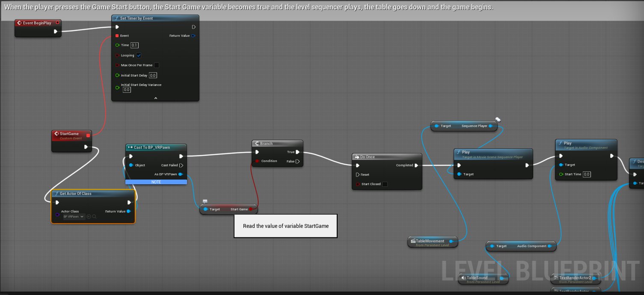Click Do Once's top exec input pin
644x295 pixels.
pyautogui.click(x=358, y=165)
